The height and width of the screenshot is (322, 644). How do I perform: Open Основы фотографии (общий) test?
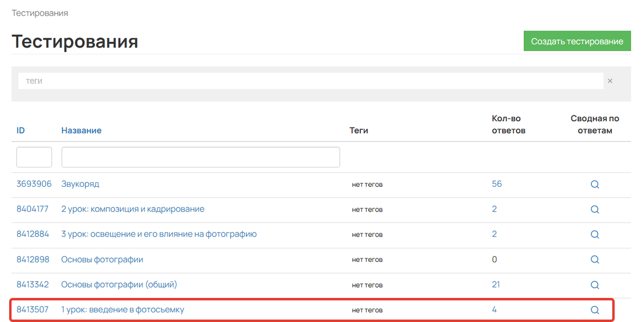[x=119, y=284]
